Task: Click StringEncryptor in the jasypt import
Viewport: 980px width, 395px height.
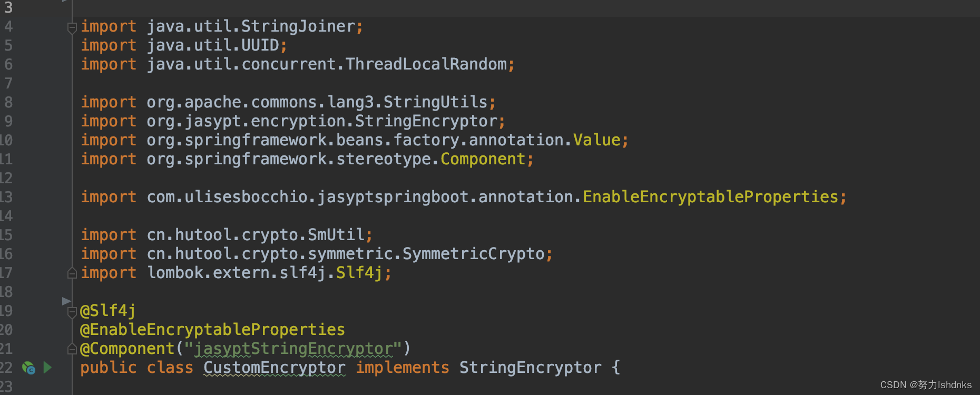Action: [x=426, y=121]
